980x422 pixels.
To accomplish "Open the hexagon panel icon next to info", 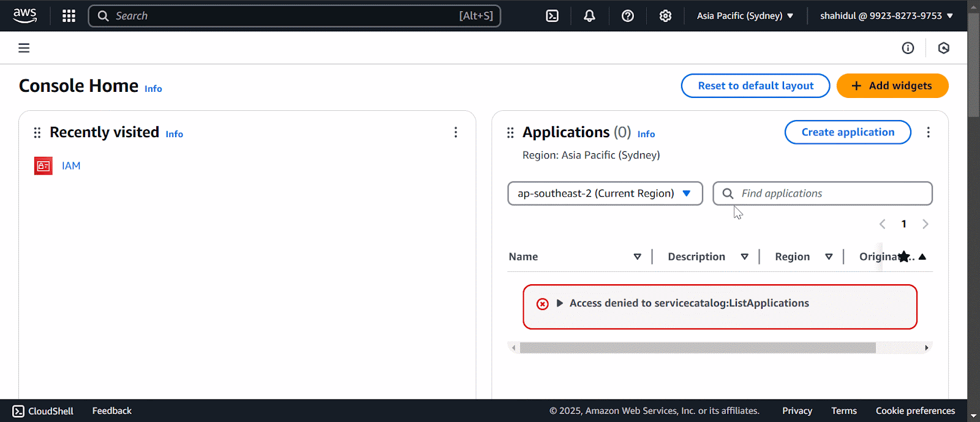I will pos(944,48).
